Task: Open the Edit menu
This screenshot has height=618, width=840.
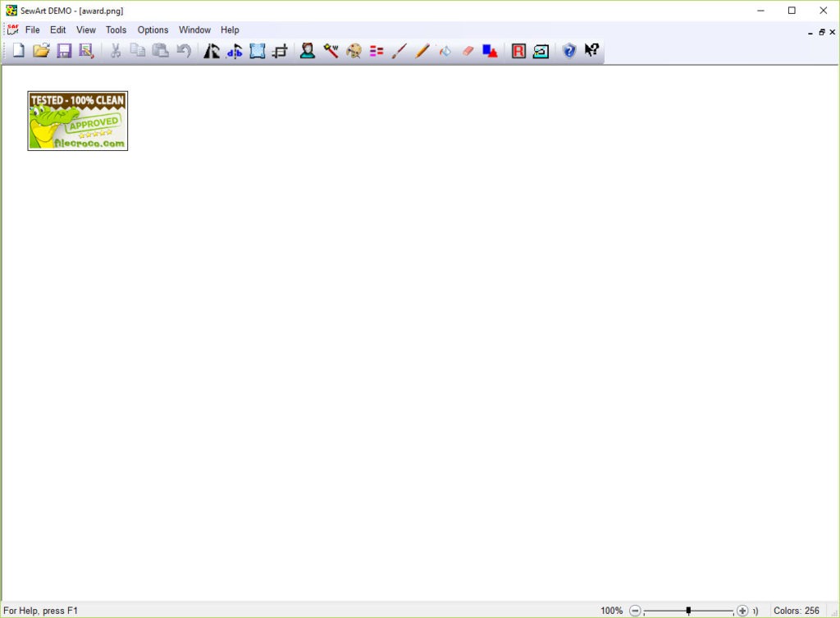Action: coord(58,30)
